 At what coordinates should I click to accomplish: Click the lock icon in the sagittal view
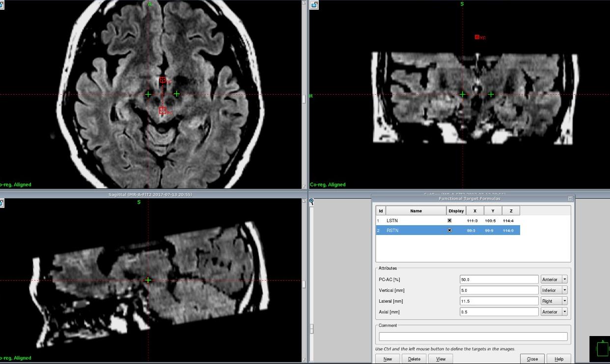click(1, 203)
